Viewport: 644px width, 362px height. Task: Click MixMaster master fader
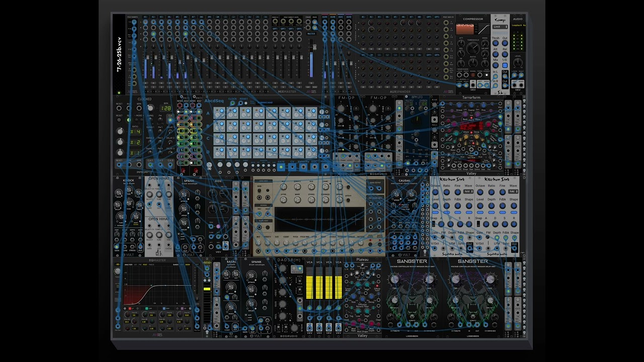[x=315, y=47]
